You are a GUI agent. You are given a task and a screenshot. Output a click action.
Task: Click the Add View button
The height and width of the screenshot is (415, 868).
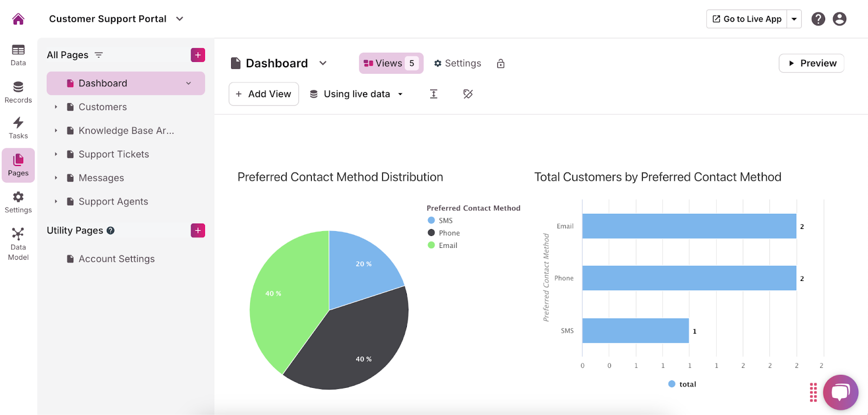(264, 94)
